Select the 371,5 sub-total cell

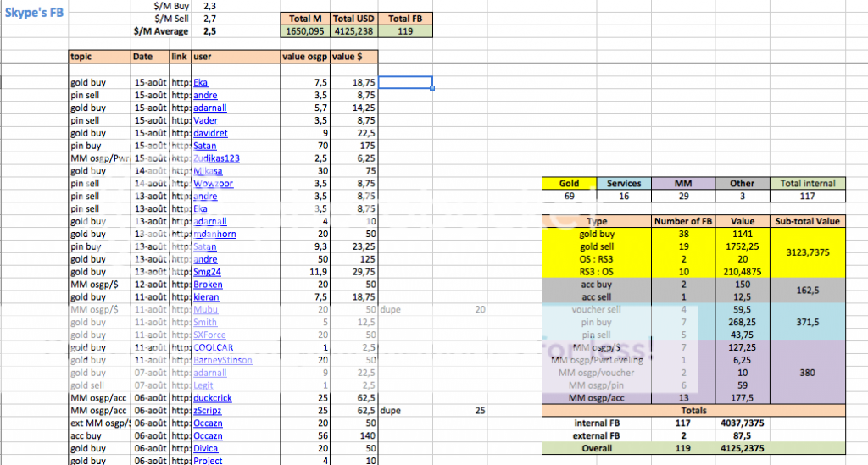(x=808, y=323)
